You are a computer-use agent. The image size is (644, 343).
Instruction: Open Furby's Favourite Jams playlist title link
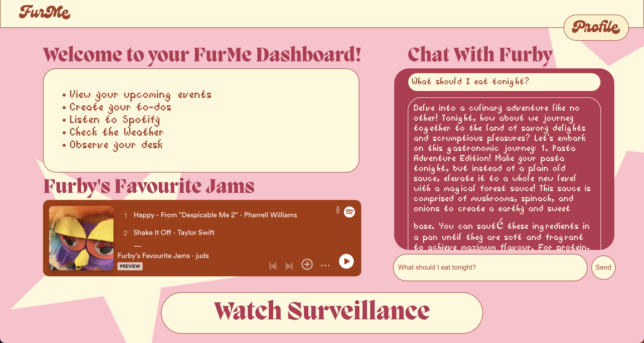pyautogui.click(x=153, y=256)
